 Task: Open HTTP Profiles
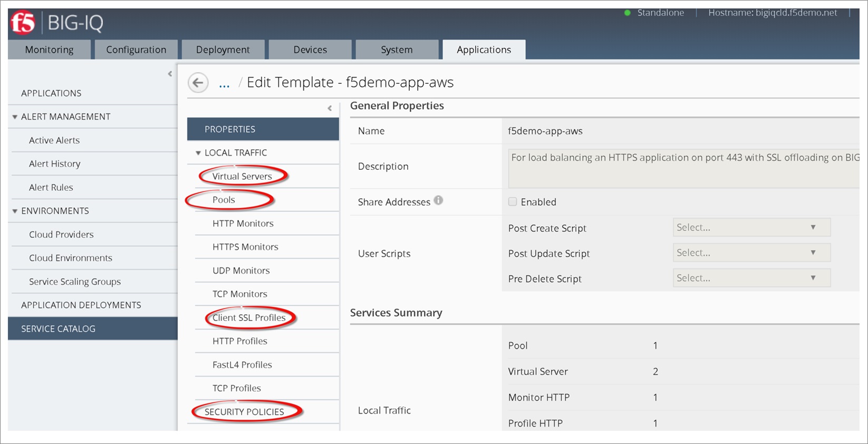coord(240,341)
